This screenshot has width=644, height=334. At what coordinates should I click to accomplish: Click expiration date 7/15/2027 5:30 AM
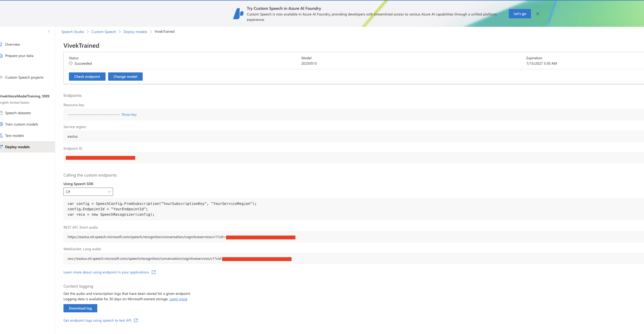(542, 63)
